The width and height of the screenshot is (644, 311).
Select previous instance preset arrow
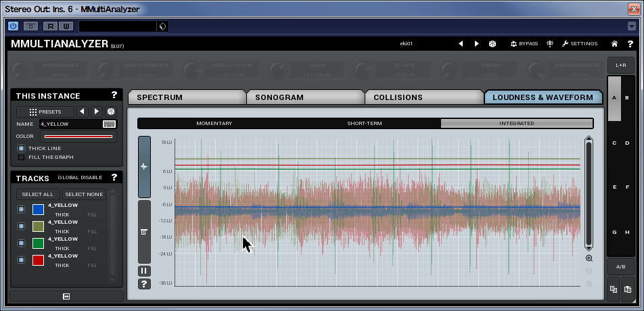[82, 112]
